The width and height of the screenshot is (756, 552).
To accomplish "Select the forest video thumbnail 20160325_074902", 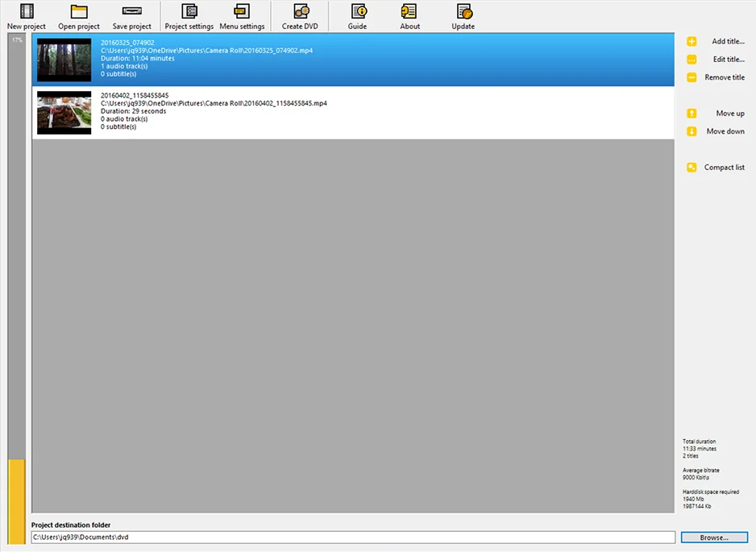I will [64, 60].
